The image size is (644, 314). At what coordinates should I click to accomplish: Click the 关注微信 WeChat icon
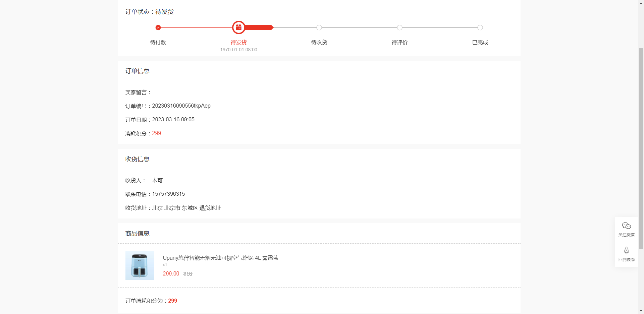(626, 226)
